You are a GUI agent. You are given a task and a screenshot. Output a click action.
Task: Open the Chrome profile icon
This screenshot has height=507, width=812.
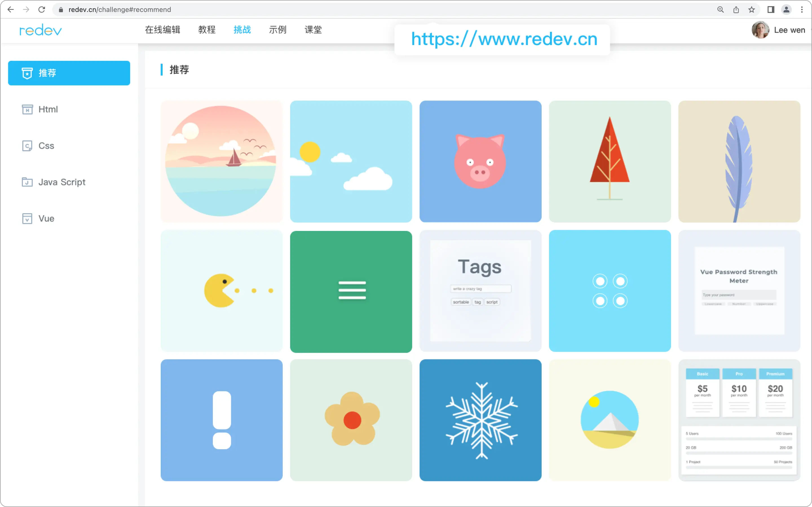[786, 9]
